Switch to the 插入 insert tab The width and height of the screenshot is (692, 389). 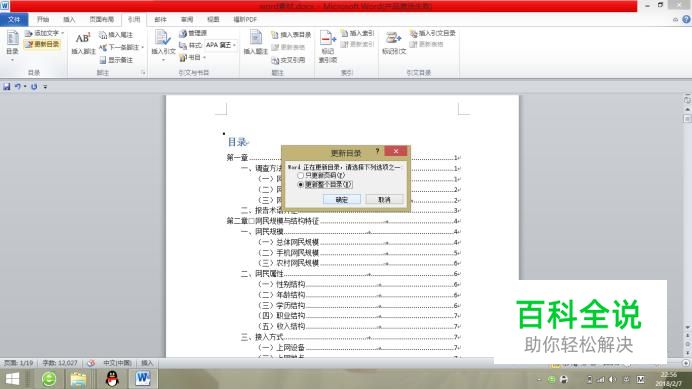click(x=69, y=19)
